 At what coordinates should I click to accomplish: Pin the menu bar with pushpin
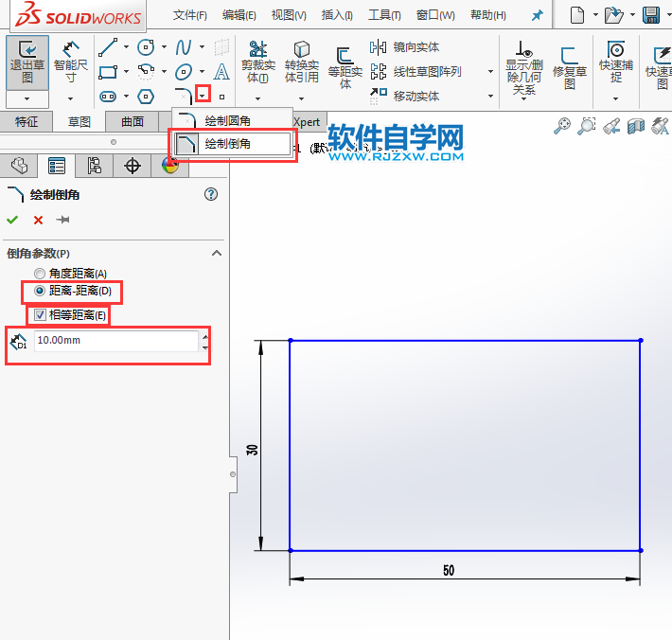[537, 15]
